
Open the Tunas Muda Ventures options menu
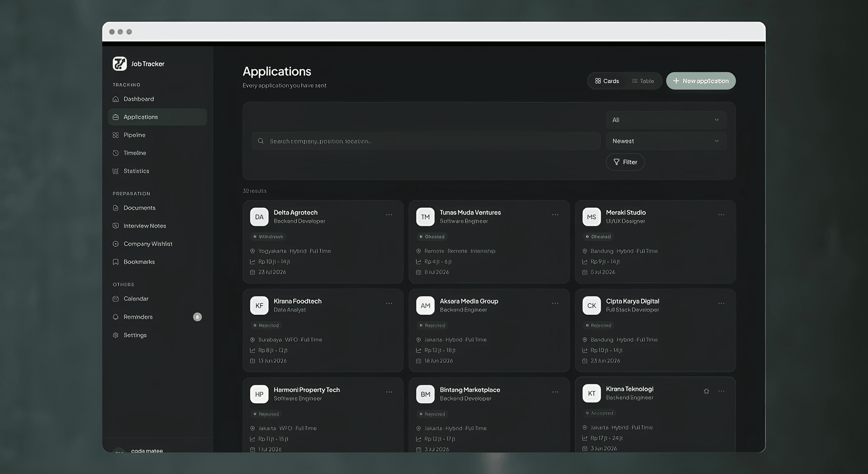point(555,215)
